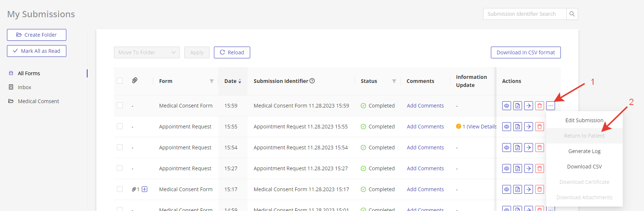Screen dimensions: 644x211
Task: Open the Form column filter
Action: tap(211, 81)
